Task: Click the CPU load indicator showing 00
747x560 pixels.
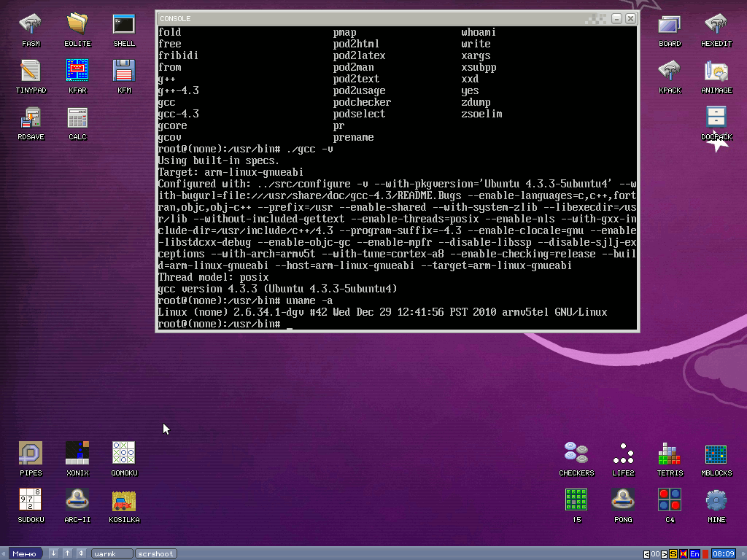Action: (x=656, y=553)
